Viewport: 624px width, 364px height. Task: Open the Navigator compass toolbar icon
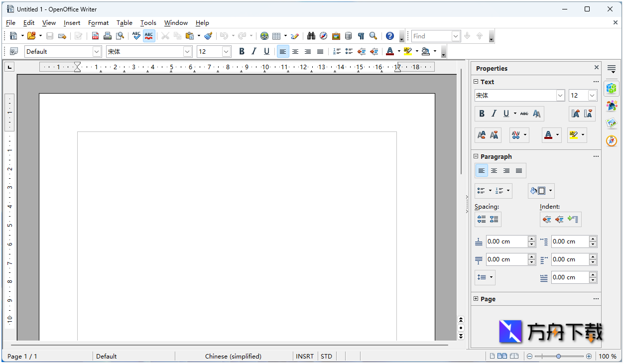click(x=324, y=36)
